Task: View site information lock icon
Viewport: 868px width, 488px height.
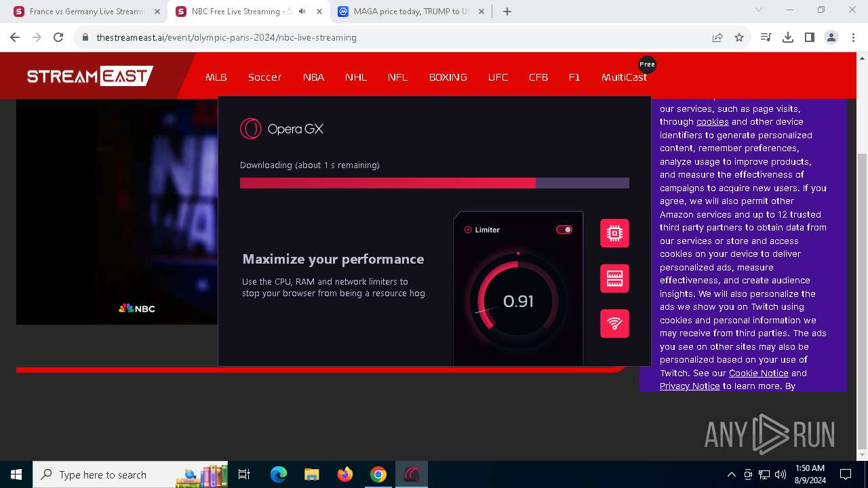Action: click(x=85, y=37)
